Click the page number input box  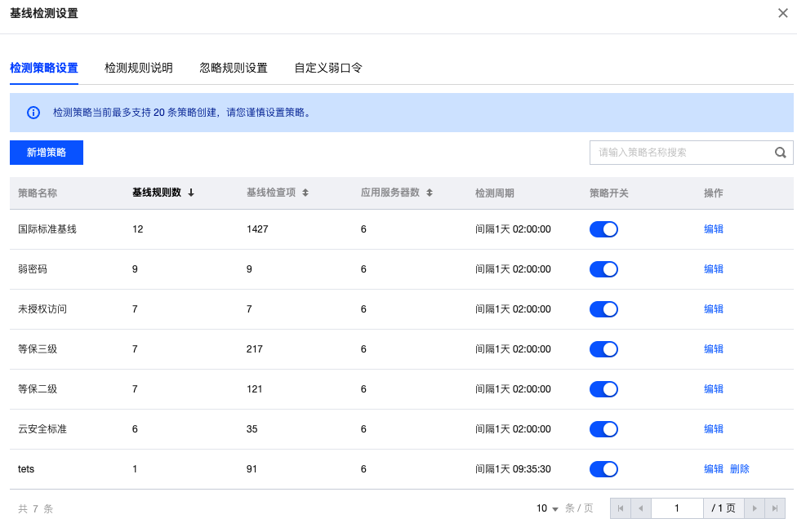click(x=677, y=508)
